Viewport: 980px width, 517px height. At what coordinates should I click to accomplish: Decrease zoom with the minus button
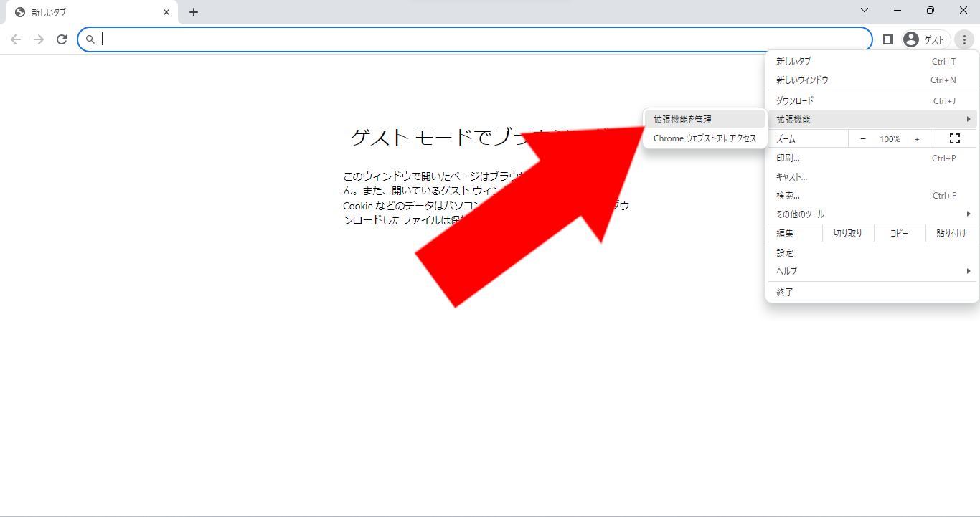(x=863, y=138)
